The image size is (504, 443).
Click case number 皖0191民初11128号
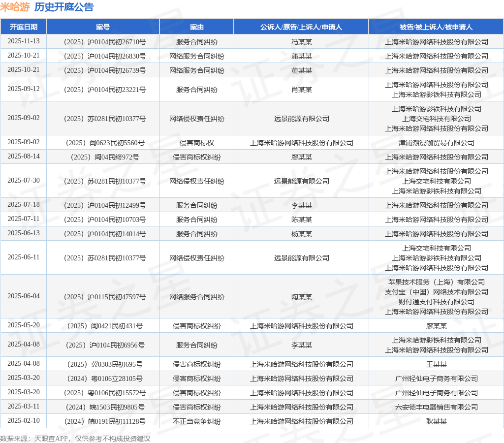[x=105, y=421]
